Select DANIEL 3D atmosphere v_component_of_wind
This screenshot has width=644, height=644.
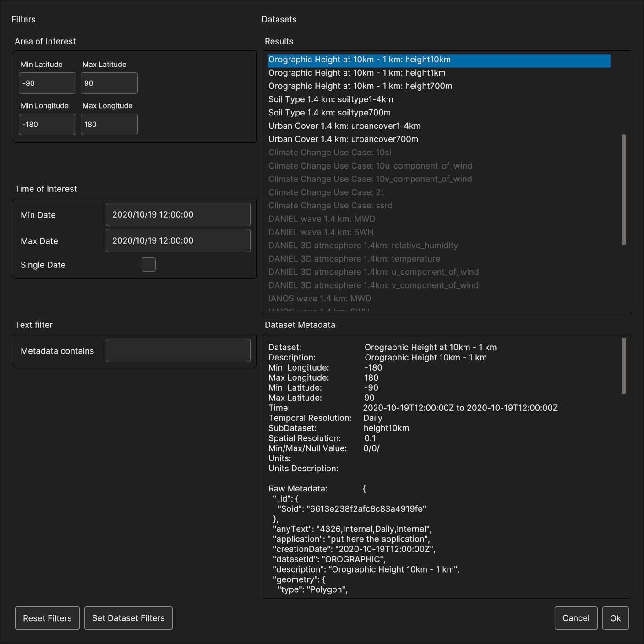pyautogui.click(x=439, y=285)
